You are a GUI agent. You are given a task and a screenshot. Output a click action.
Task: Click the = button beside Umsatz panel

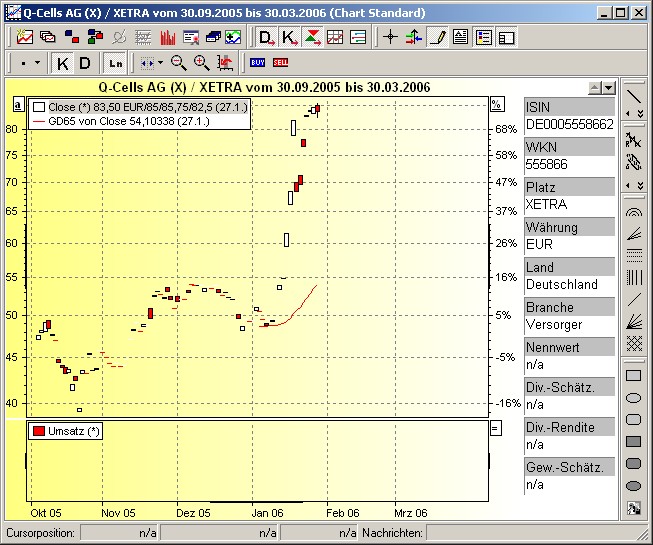point(496,428)
